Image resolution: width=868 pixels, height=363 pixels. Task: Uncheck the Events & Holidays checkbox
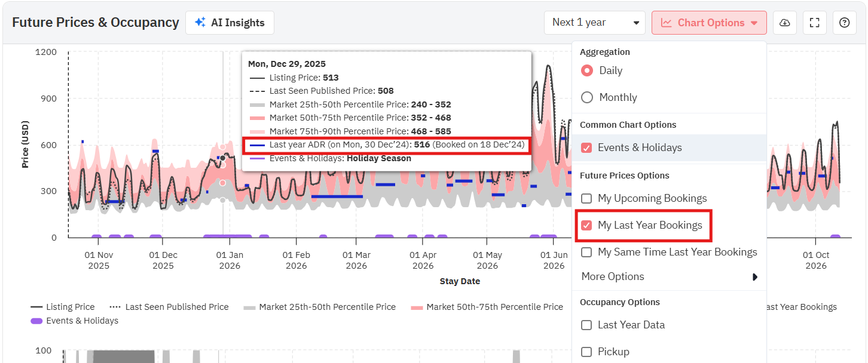(586, 147)
